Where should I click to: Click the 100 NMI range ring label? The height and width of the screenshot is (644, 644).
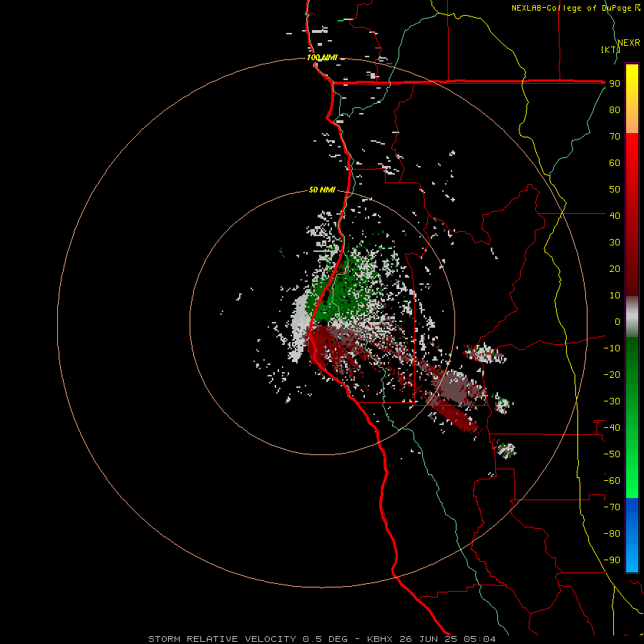[x=322, y=57]
